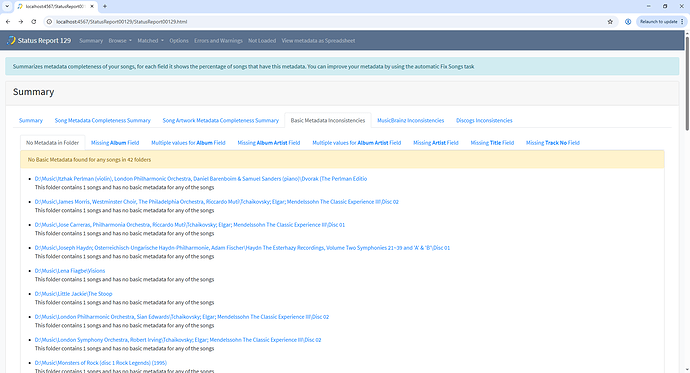
Task: Open London Philharmonic Orchestra Sian Edwards folder link
Action: (182, 317)
